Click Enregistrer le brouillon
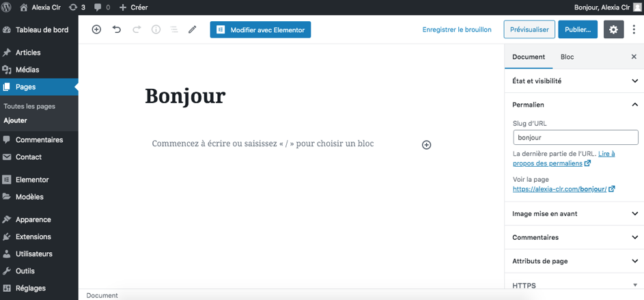644x300 pixels. [457, 29]
